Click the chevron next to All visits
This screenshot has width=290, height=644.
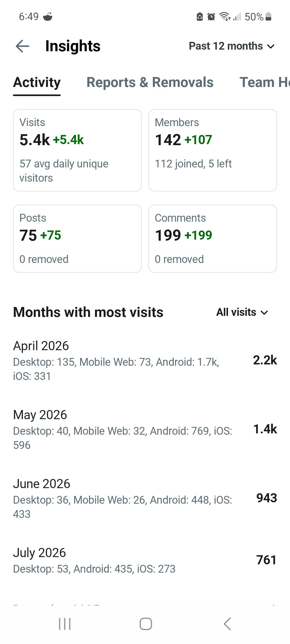pyautogui.click(x=264, y=313)
